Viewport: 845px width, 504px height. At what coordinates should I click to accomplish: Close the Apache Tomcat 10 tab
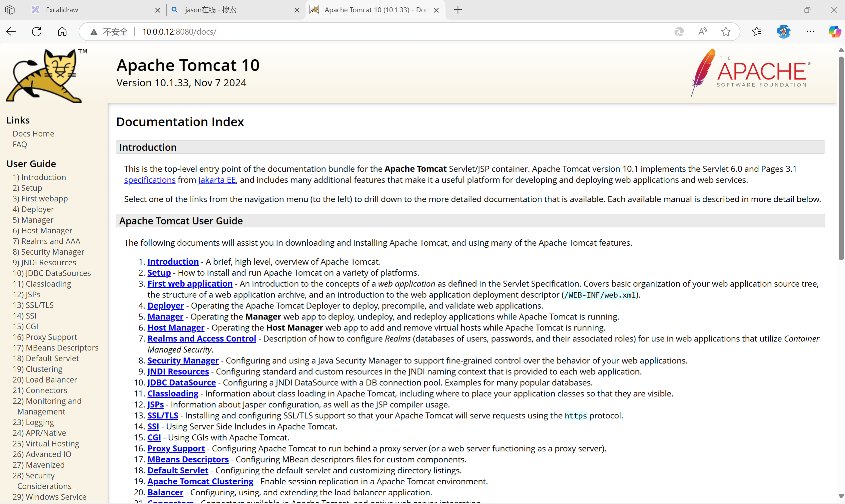(436, 10)
